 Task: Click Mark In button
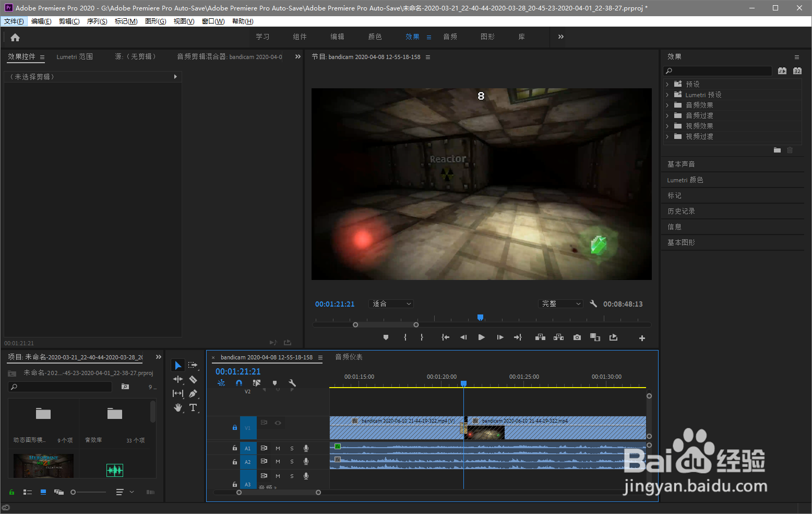click(405, 337)
